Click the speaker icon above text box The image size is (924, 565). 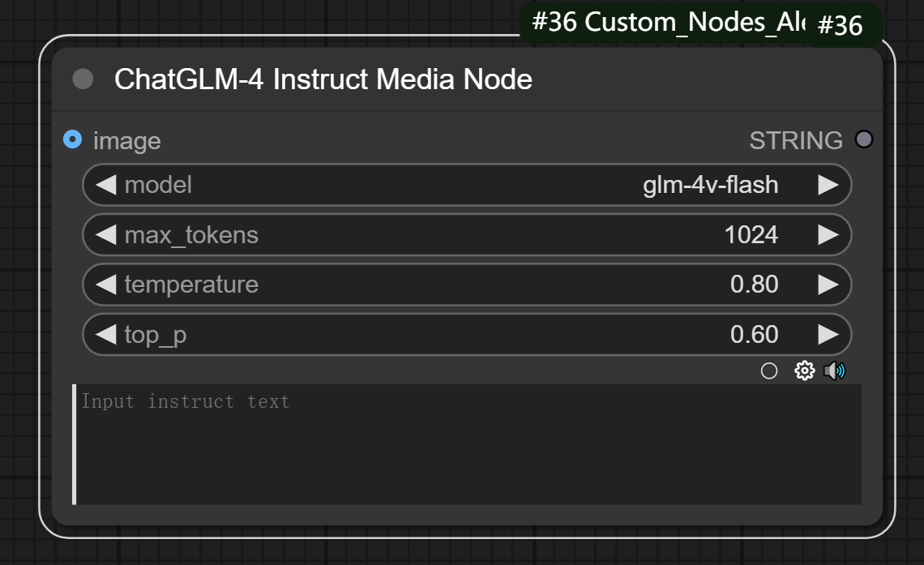[834, 371]
